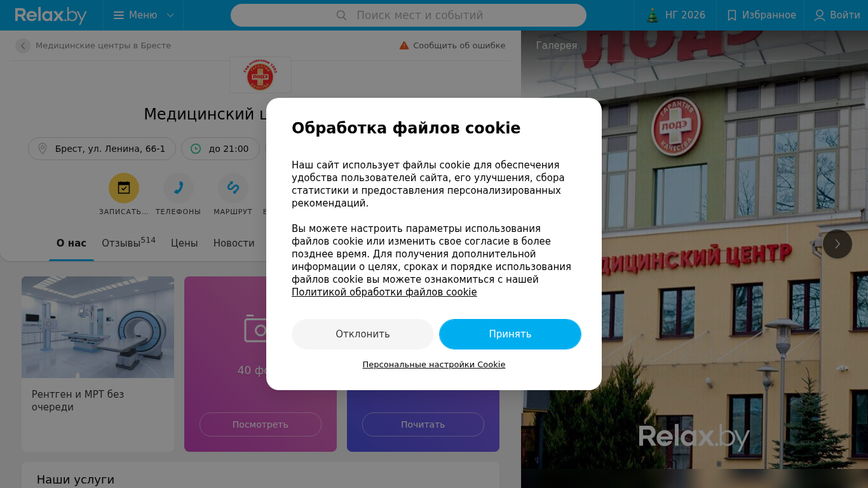Open the Маршрут route icon

point(233,188)
